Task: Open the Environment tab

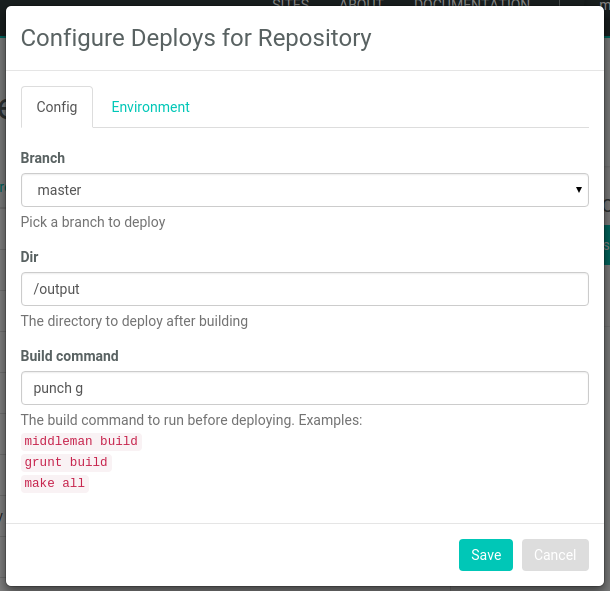Action: click(x=150, y=107)
